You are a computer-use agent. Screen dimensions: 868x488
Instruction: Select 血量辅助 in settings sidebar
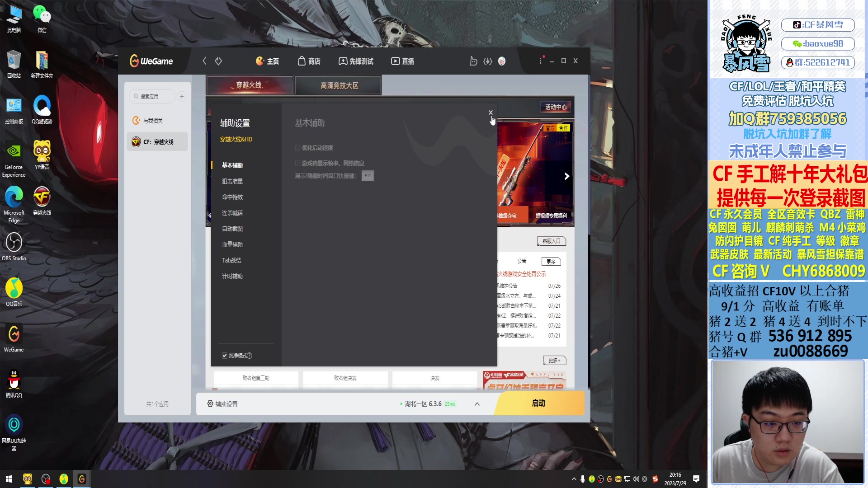pyautogui.click(x=232, y=244)
